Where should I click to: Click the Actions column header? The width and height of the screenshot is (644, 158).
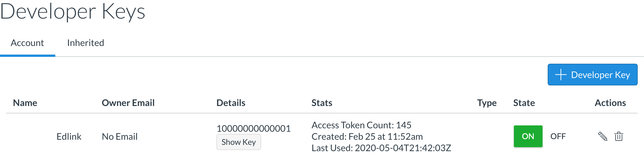(610, 103)
